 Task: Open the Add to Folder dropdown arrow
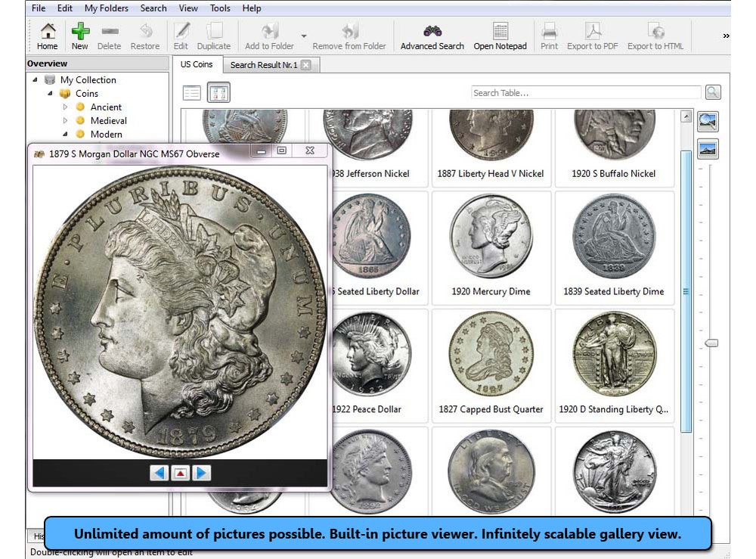[305, 36]
